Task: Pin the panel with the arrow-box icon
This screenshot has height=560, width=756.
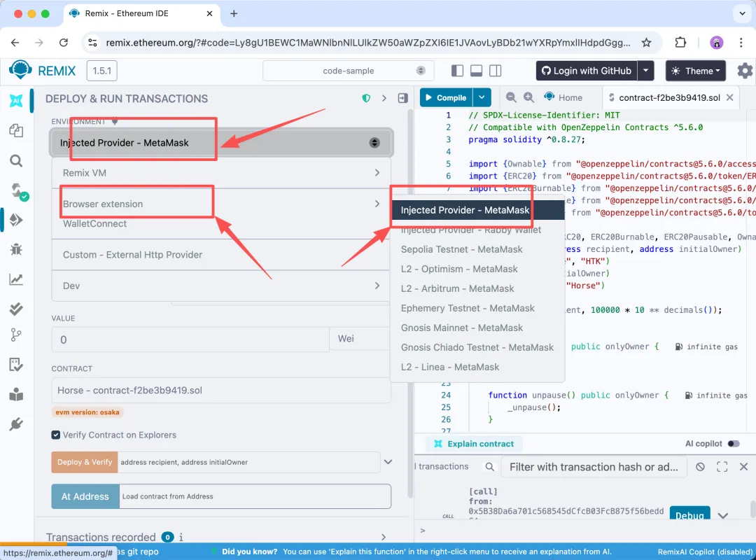Action: point(402,99)
